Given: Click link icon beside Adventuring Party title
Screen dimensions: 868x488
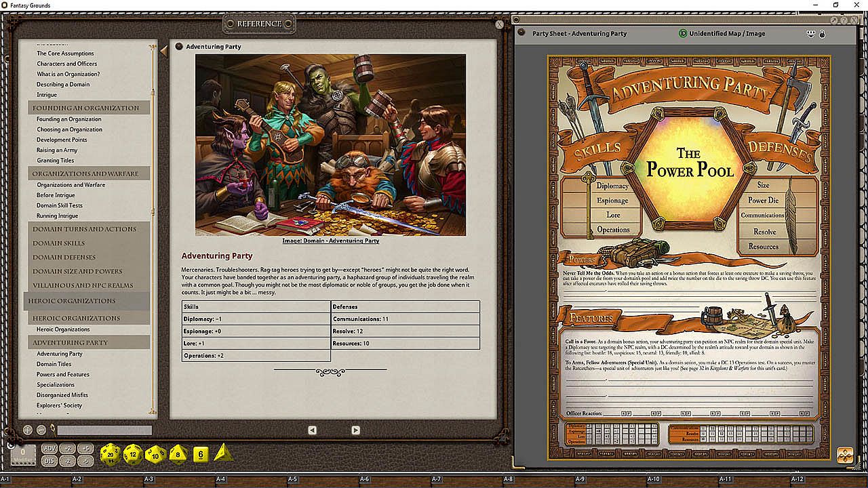Looking at the screenshot, I should point(179,47).
